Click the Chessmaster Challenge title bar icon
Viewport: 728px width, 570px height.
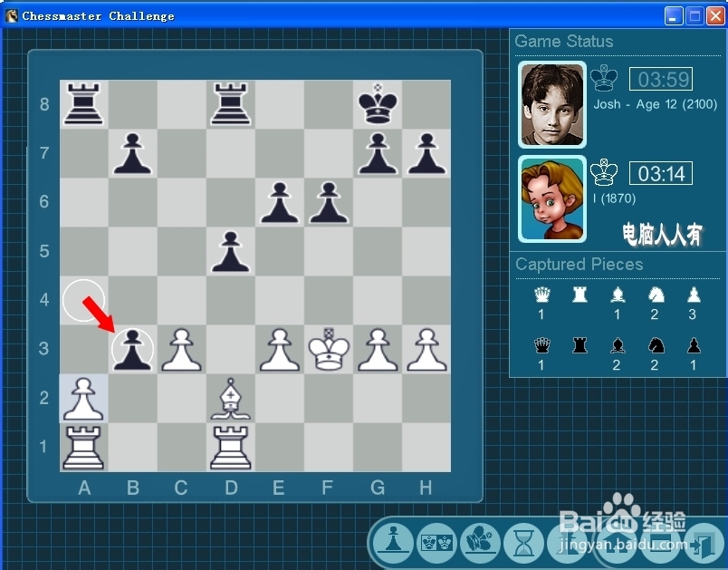click(11, 15)
